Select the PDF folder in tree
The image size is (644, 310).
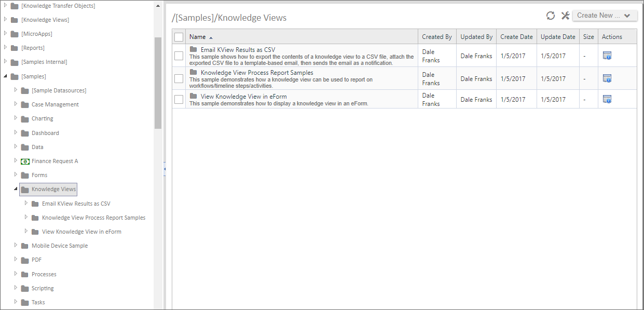[x=36, y=260]
